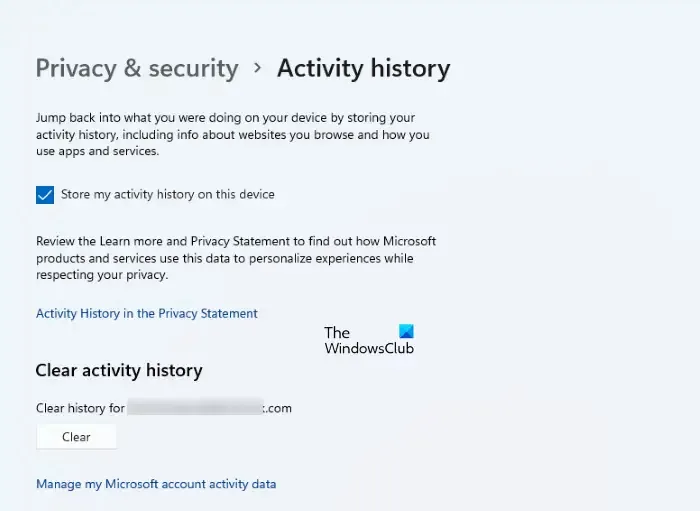Viewport: 700px width, 511px height.
Task: Click 'use apps and services' text line
Action: click(97, 151)
